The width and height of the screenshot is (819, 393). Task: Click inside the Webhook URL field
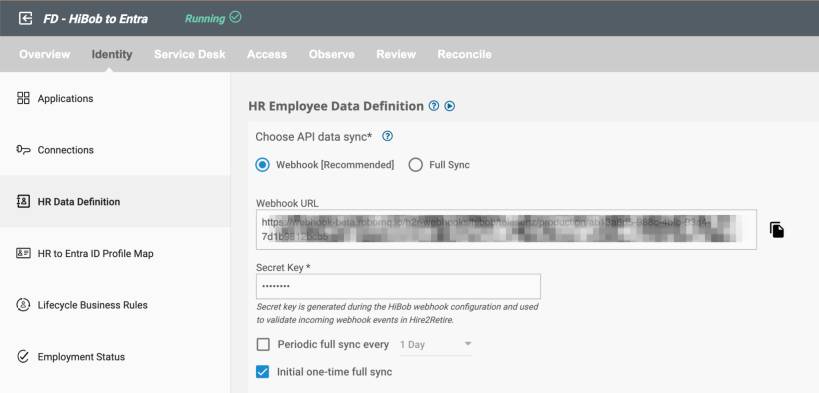[506, 229]
